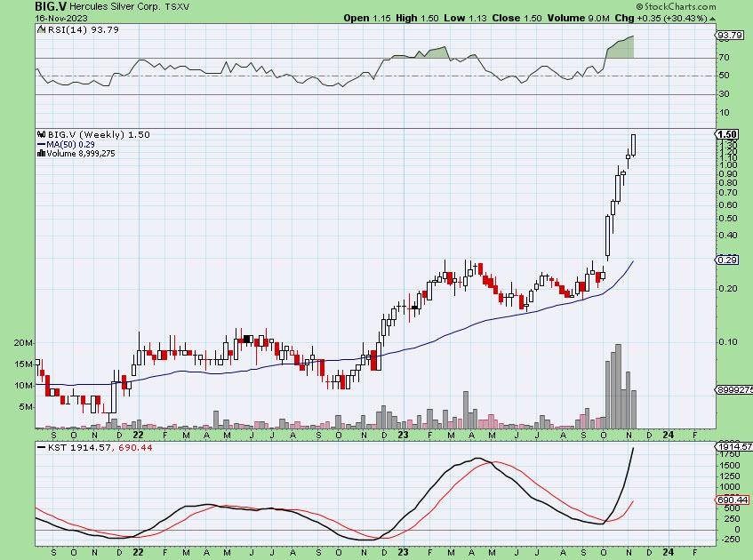Click the 24 year label below the volume panel

pyautogui.click(x=668, y=436)
